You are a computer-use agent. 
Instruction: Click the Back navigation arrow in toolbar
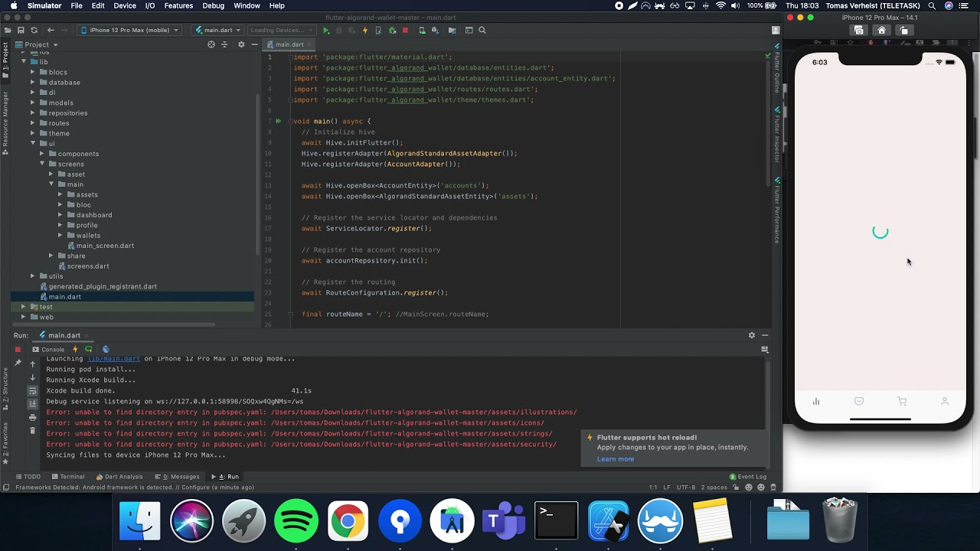pyautogui.click(x=51, y=31)
